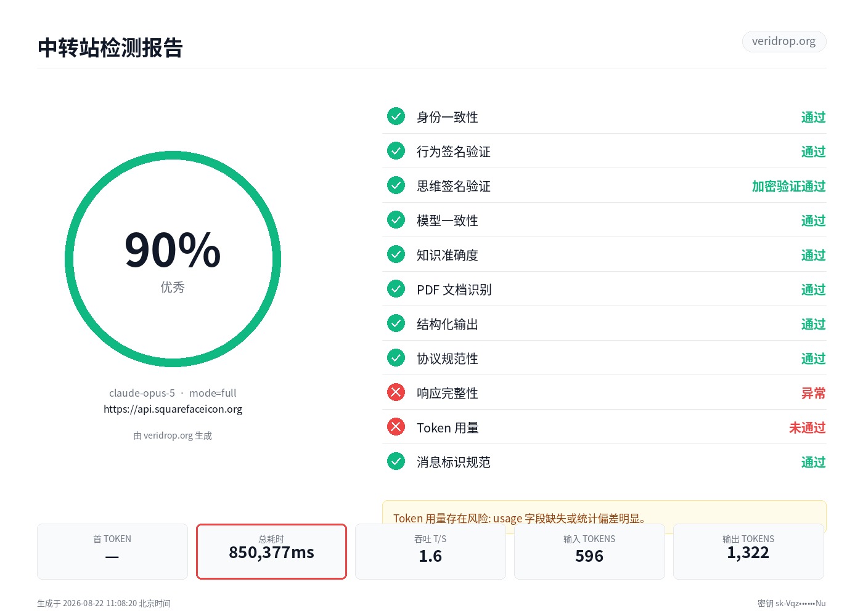Click the check icon next to 消息标识规范
The height and width of the screenshot is (616, 863).
(x=396, y=461)
